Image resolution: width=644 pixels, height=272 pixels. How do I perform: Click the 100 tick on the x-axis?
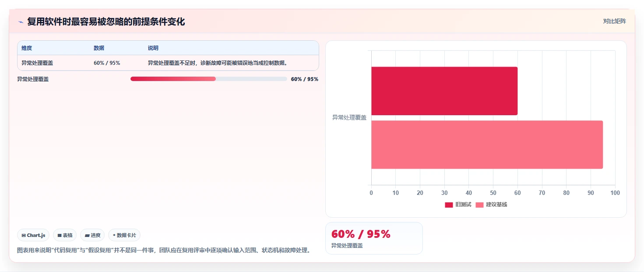pos(615,193)
